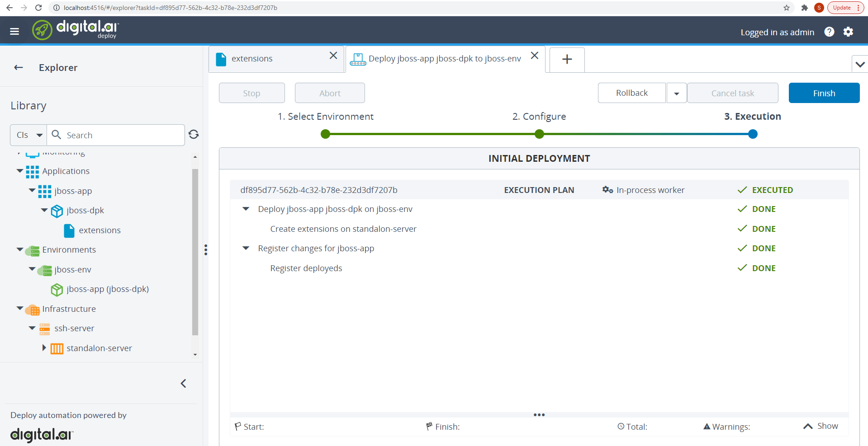Click the deployed jboss-app green cube icon
This screenshot has width=868, height=446.
(x=57, y=290)
